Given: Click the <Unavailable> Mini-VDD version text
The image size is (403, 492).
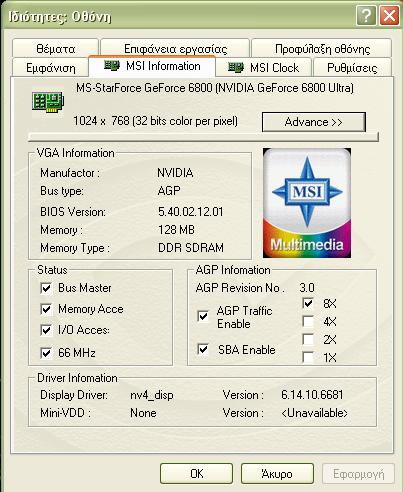Looking at the screenshot, I should point(314,413).
